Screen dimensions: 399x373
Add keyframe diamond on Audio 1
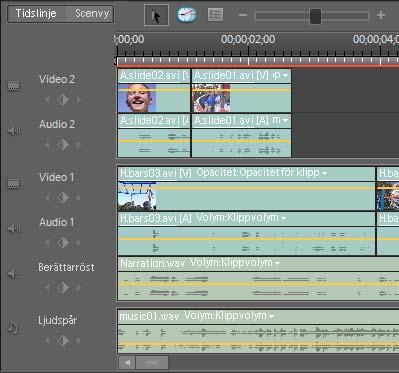[x=63, y=243]
